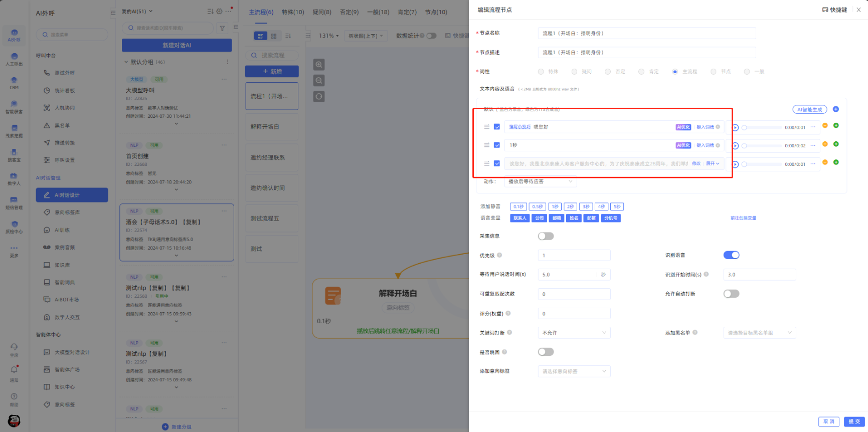Turn off the 识别语音 switch

pyautogui.click(x=731, y=255)
